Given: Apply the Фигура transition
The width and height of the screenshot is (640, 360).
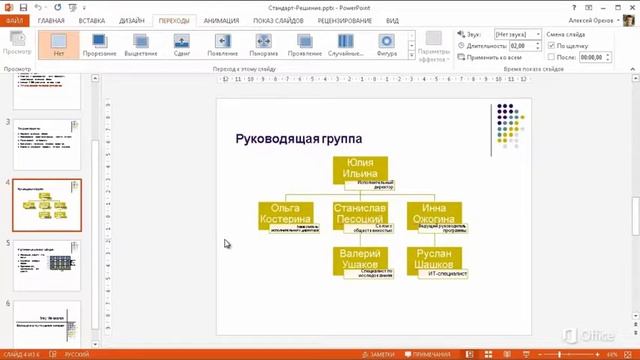Looking at the screenshot, I should point(387,45).
